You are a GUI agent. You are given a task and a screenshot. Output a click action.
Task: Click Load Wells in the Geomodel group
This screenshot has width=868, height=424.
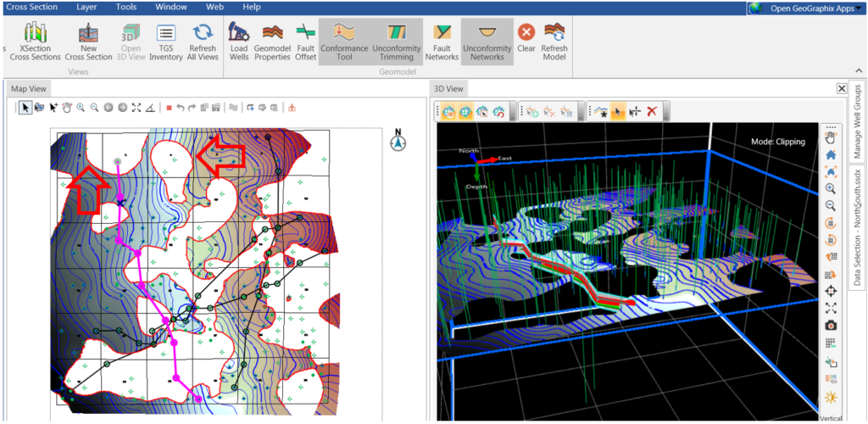point(238,42)
